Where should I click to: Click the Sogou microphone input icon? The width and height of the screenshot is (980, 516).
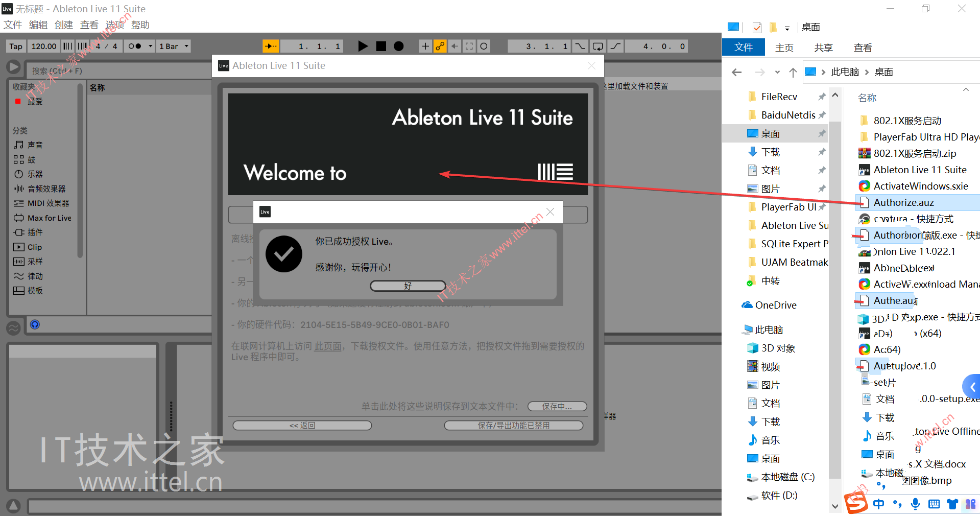(916, 504)
